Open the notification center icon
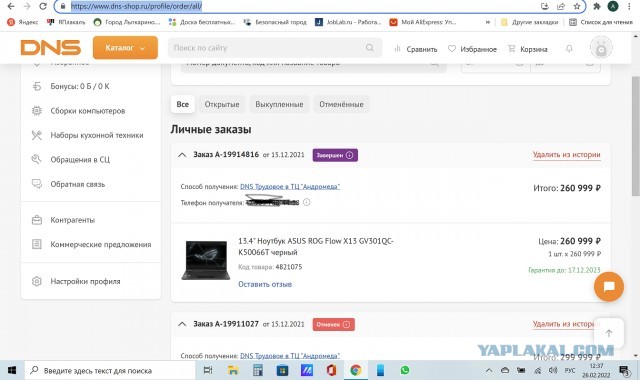The image size is (640, 380). [624, 370]
